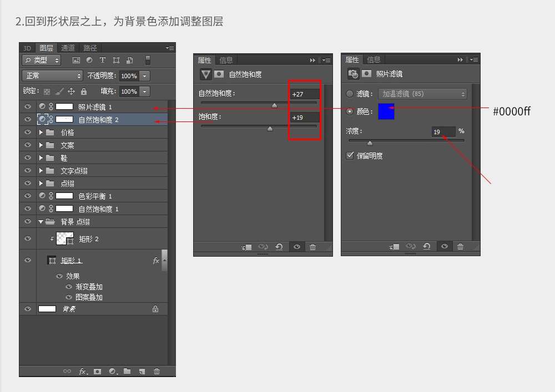
Task: Click add layer mask icon in Layers footer
Action: [97, 371]
